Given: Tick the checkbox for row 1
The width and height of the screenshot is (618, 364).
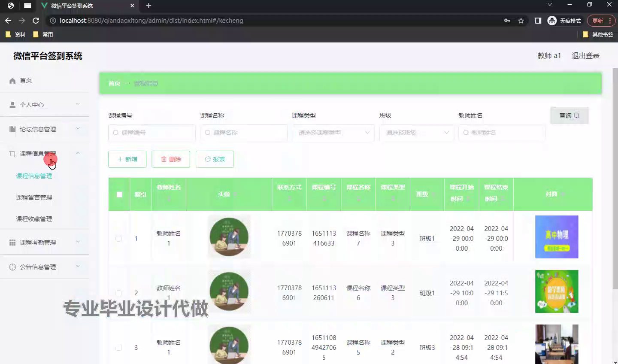Looking at the screenshot, I should tap(118, 239).
